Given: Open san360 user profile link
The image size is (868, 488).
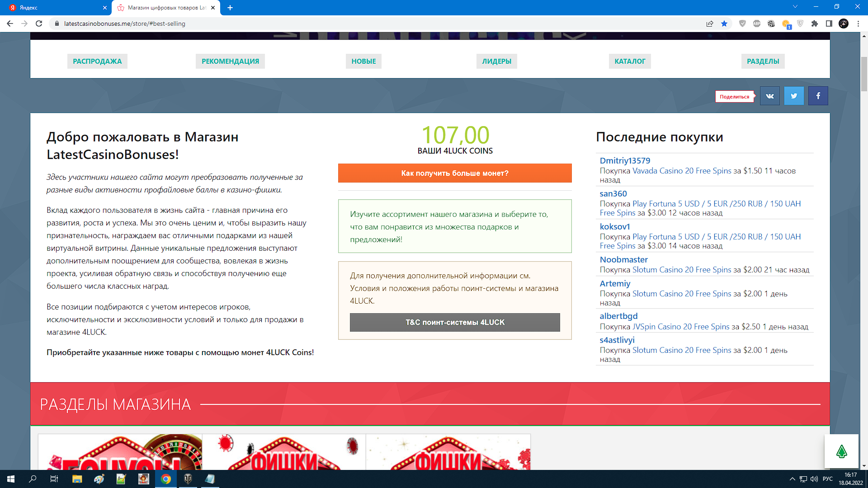Looking at the screenshot, I should tap(613, 193).
